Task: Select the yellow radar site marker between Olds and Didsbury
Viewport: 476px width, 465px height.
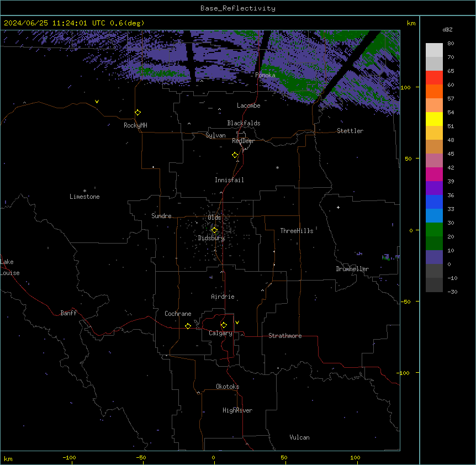Action: pyautogui.click(x=214, y=230)
